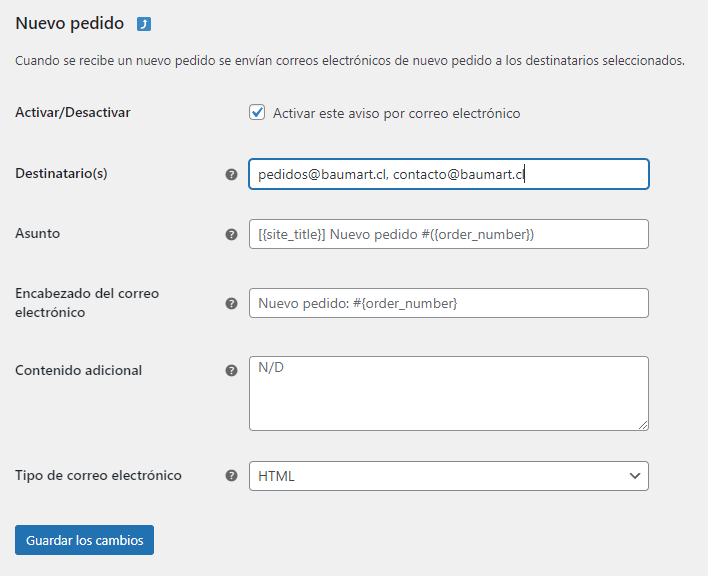Click inside the Contenido adicional textarea

[x=449, y=394]
